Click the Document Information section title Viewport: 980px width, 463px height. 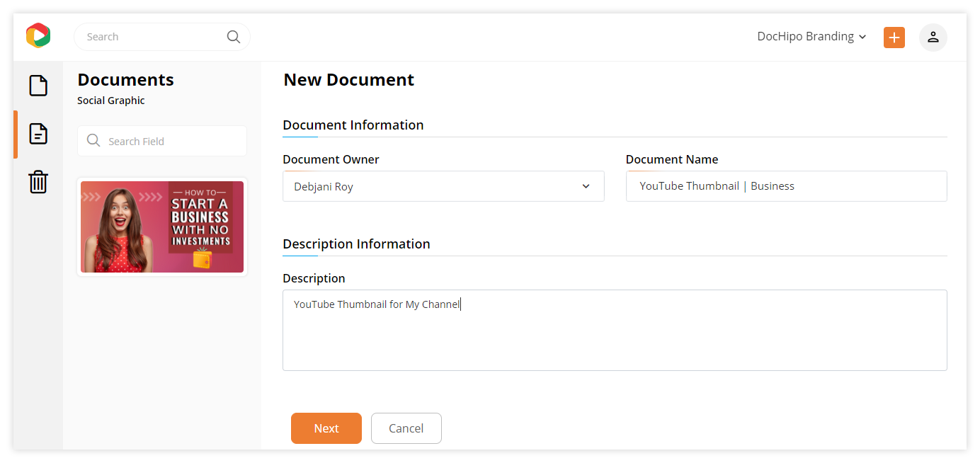click(353, 125)
